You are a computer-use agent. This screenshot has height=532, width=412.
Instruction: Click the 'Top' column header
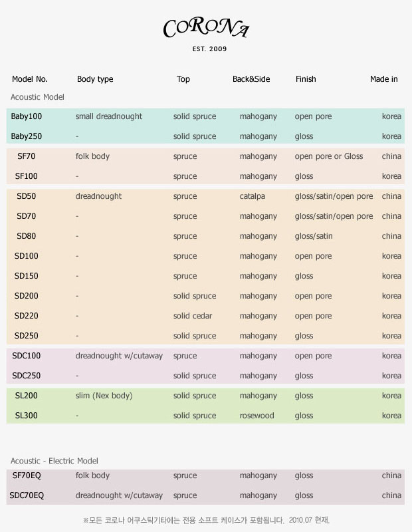pos(183,79)
